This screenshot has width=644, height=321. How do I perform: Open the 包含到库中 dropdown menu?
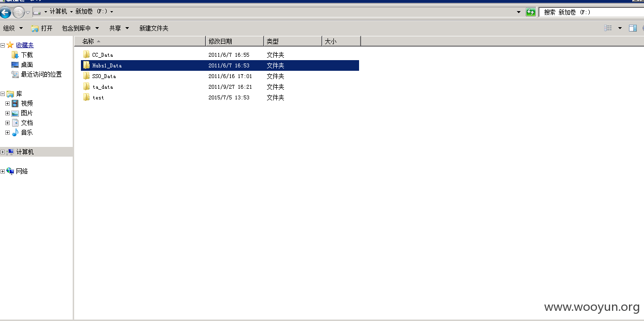click(x=80, y=28)
